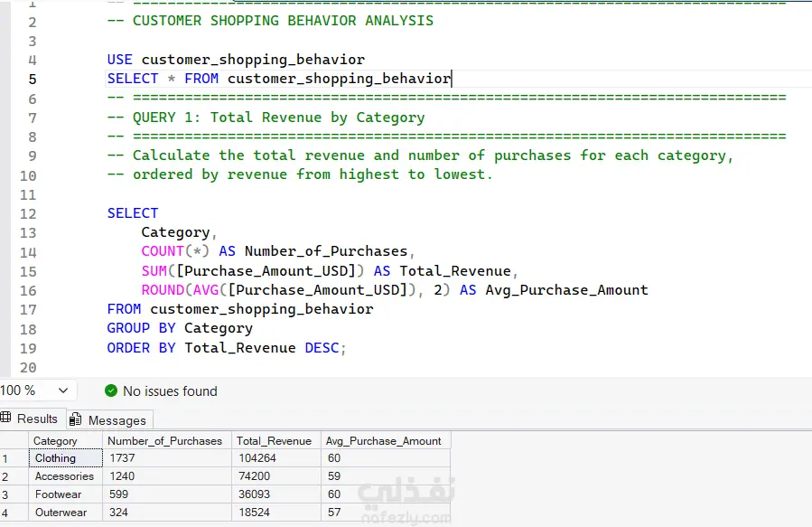This screenshot has width=812, height=527.
Task: Place cursor in USE customer_shopping_behavior statement
Action: (235, 60)
